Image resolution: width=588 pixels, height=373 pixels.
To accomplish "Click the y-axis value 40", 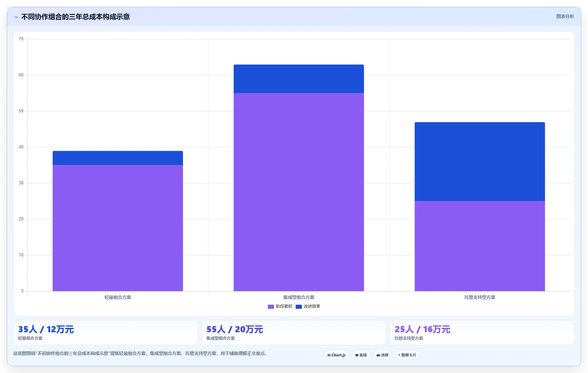I will [21, 147].
